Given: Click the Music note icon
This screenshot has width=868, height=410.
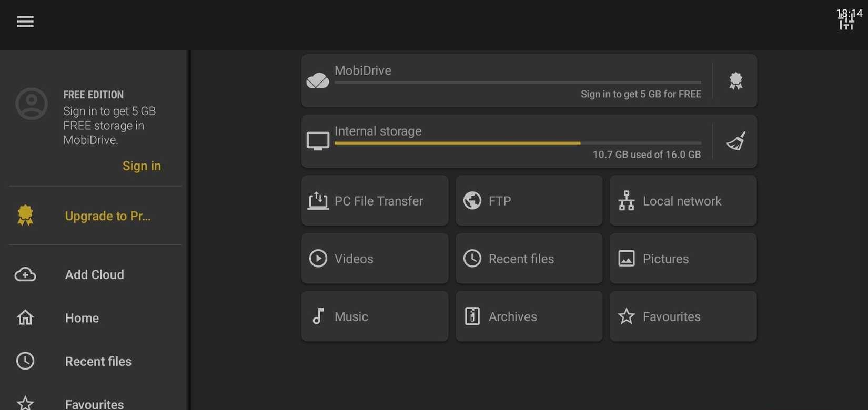Looking at the screenshot, I should tap(318, 316).
